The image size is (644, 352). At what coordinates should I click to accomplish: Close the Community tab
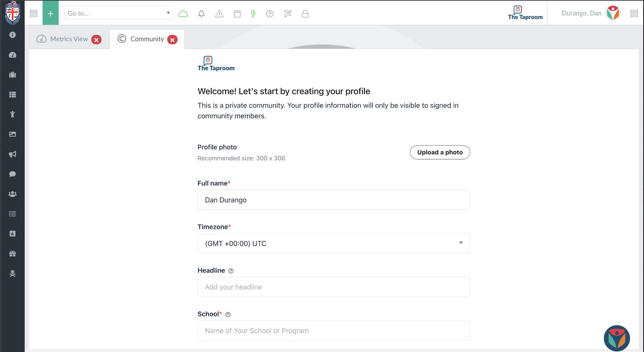(x=172, y=40)
